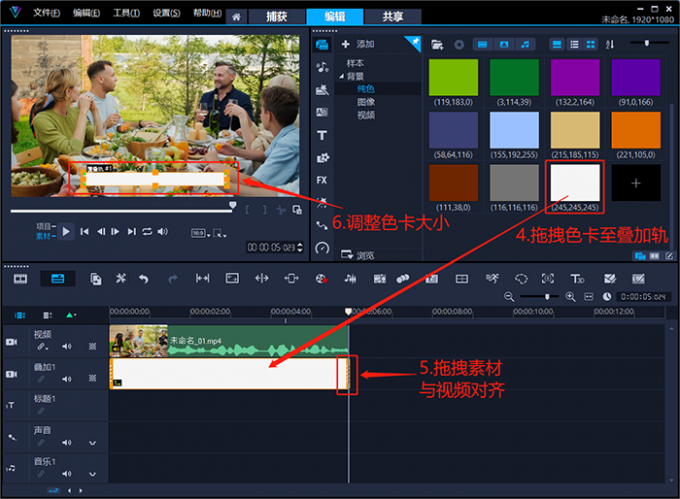Open the FX filter library panel

[322, 180]
